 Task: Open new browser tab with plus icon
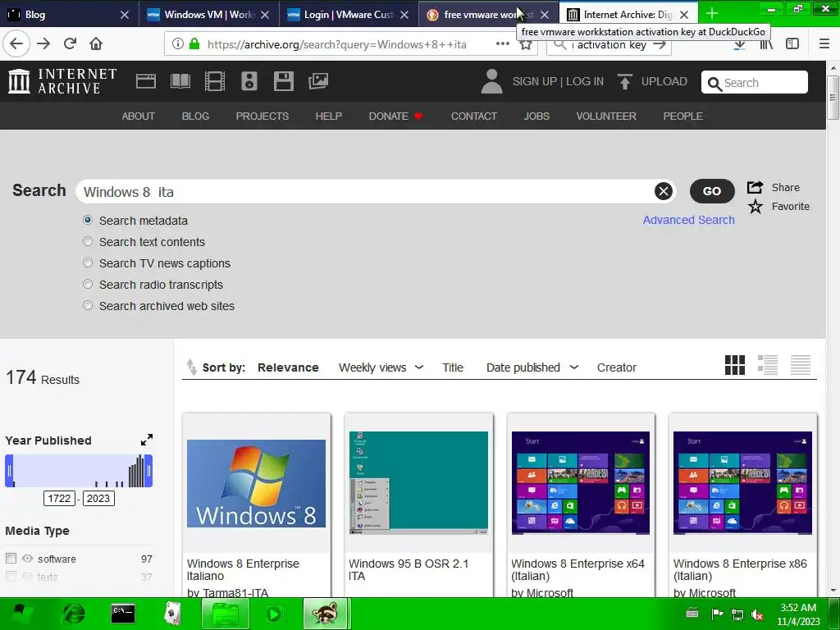tap(712, 14)
